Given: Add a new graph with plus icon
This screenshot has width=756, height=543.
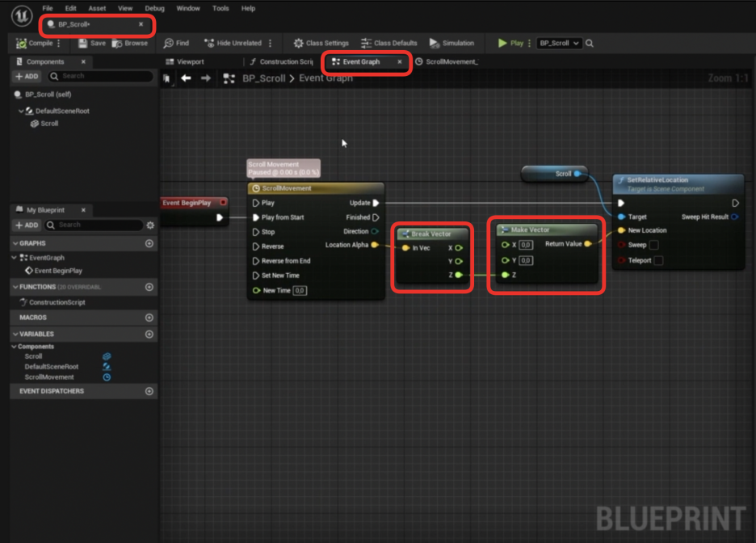Looking at the screenshot, I should click(x=149, y=243).
